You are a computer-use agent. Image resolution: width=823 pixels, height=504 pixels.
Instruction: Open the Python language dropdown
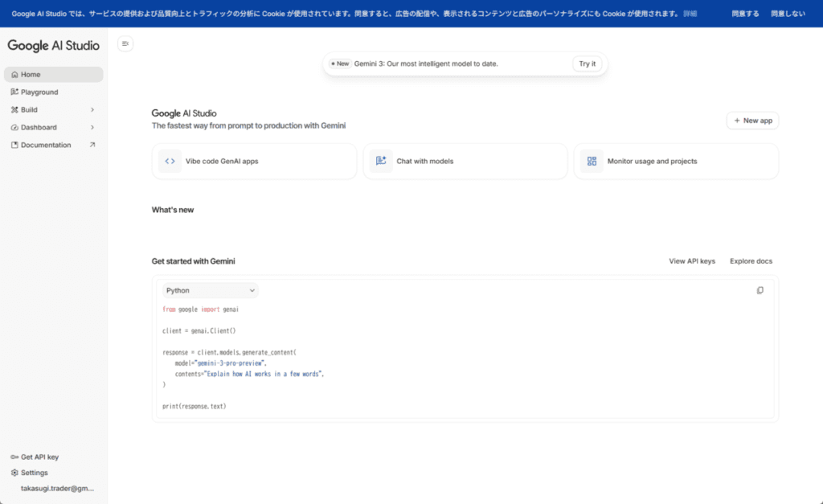click(210, 290)
